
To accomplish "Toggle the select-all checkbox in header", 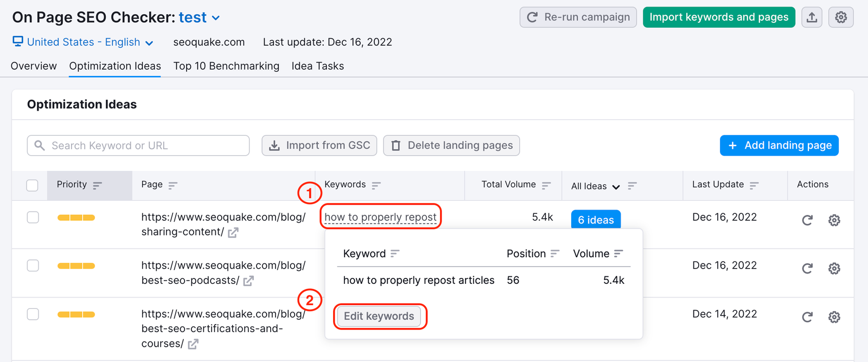I will click(33, 186).
